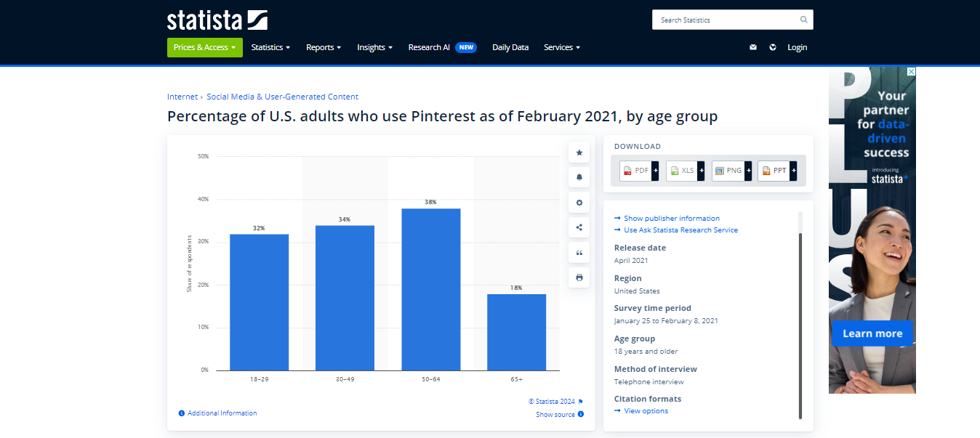Screen dimensions: 980x438
Task: Open the Reports menu dropdown
Action: coord(324,47)
